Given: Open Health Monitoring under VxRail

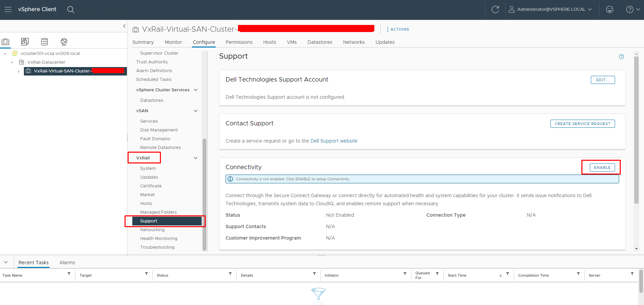Looking at the screenshot, I should point(159,239).
